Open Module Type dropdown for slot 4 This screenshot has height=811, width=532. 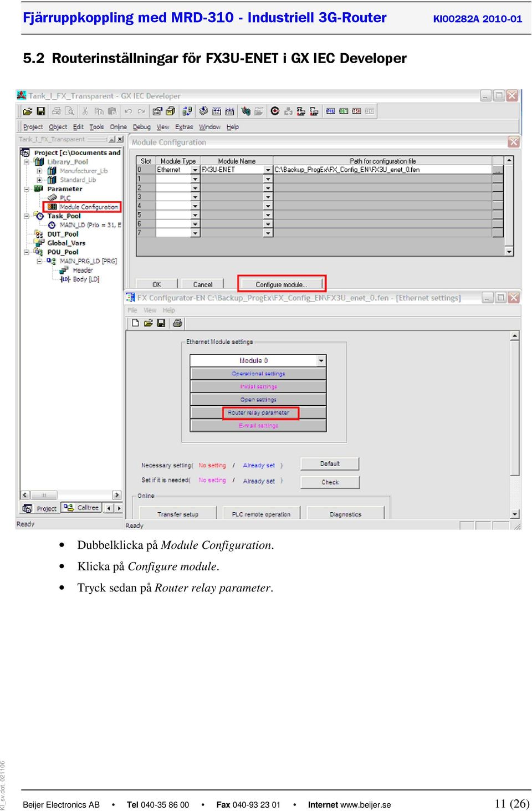pyautogui.click(x=195, y=206)
